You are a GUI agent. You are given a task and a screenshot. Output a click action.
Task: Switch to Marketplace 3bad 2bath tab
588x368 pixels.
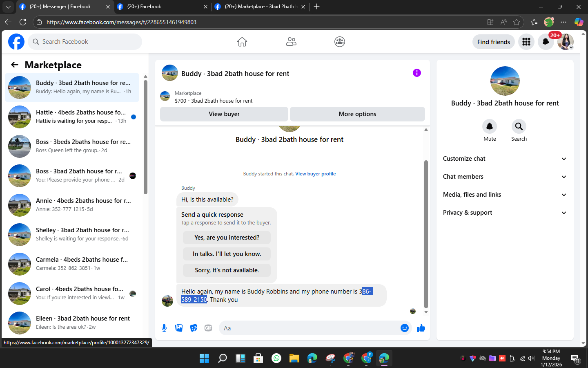pyautogui.click(x=260, y=7)
